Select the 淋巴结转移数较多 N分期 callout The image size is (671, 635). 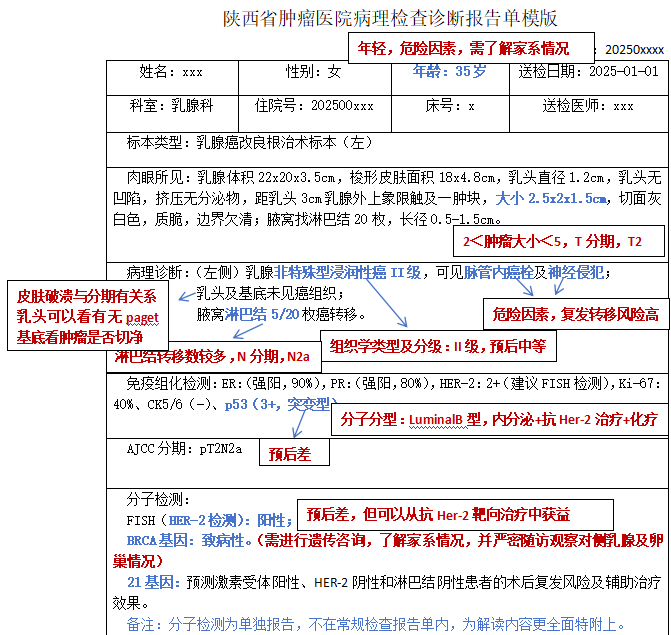214,356
